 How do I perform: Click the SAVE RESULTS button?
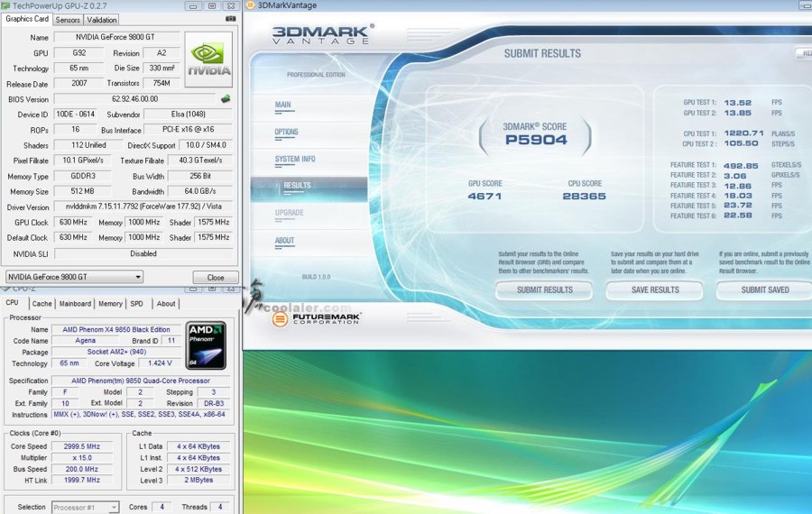[x=655, y=289]
